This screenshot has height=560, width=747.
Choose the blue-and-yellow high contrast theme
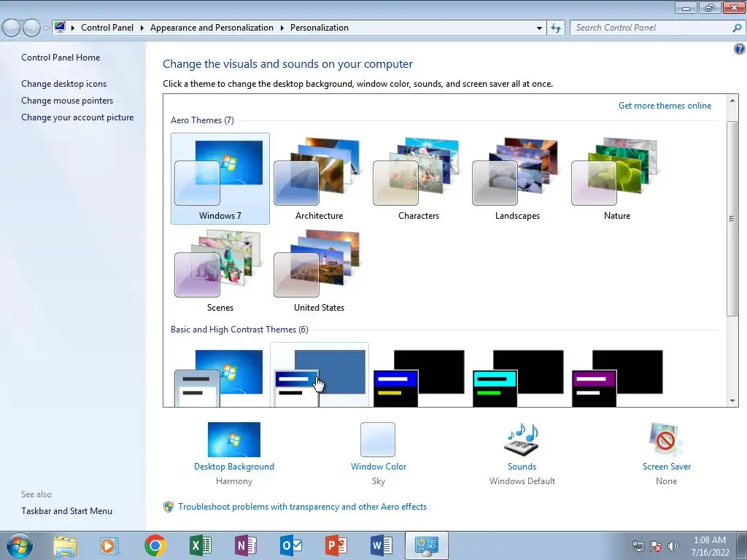click(x=419, y=378)
